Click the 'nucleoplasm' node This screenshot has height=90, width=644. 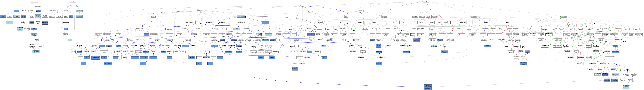(70, 40)
